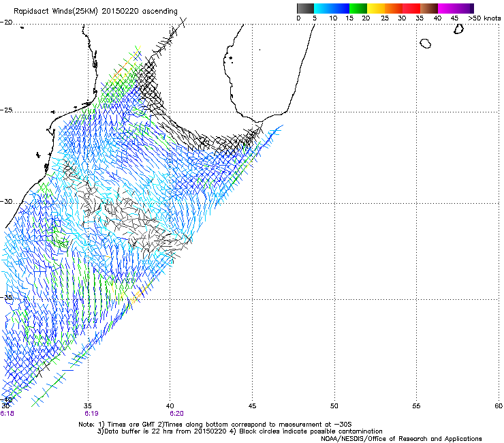Screen dimensions: 504x443
Task: Click the Mauritius island outline at top right
Action: 458,29
